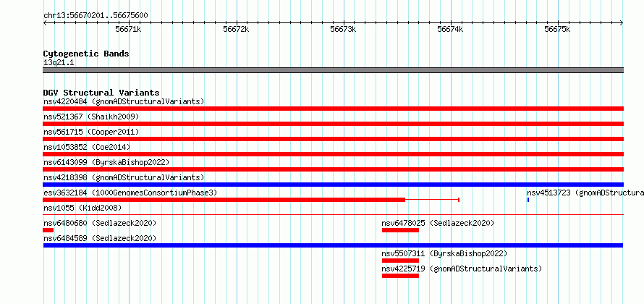Open the nsv6478025 (Sedlazeck2020) variant label
644x304 pixels.
438,223
